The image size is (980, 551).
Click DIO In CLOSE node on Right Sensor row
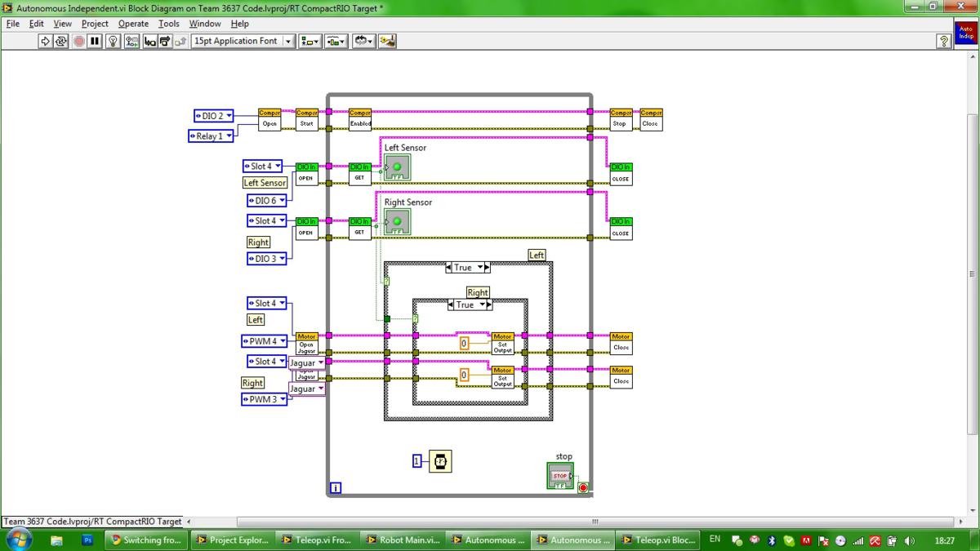pyautogui.click(x=621, y=229)
